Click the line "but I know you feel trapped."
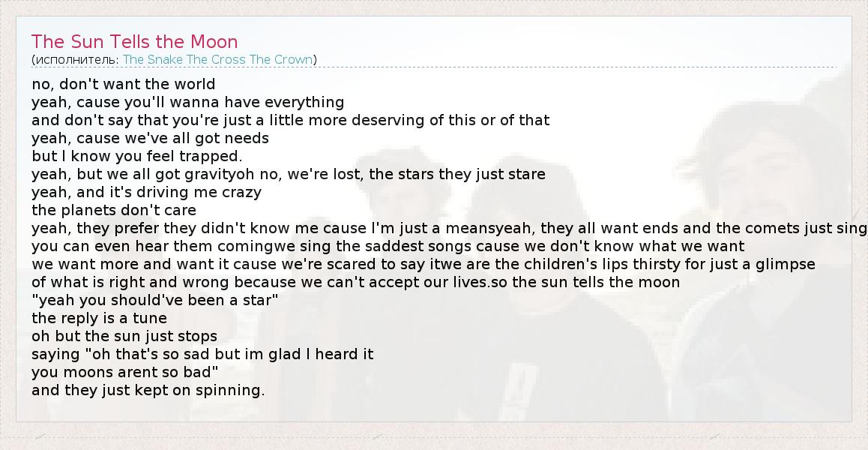The height and width of the screenshot is (450, 868). click(x=137, y=156)
